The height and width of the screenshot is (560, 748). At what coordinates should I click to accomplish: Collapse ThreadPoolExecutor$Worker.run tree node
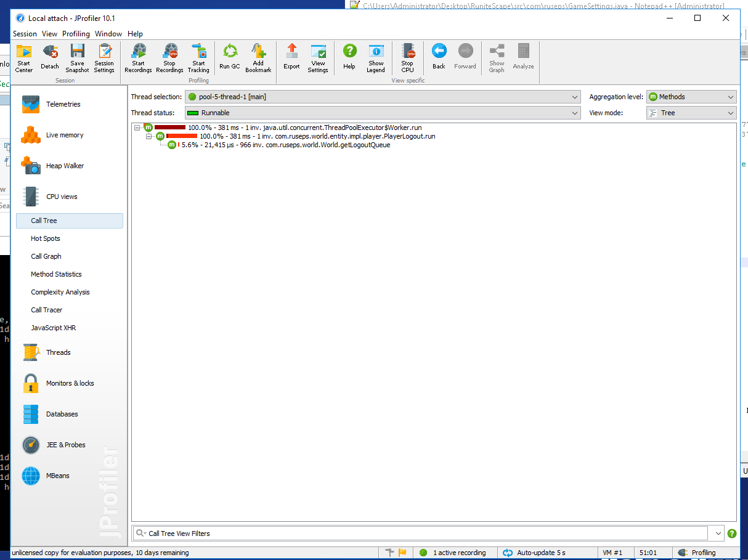pos(137,128)
